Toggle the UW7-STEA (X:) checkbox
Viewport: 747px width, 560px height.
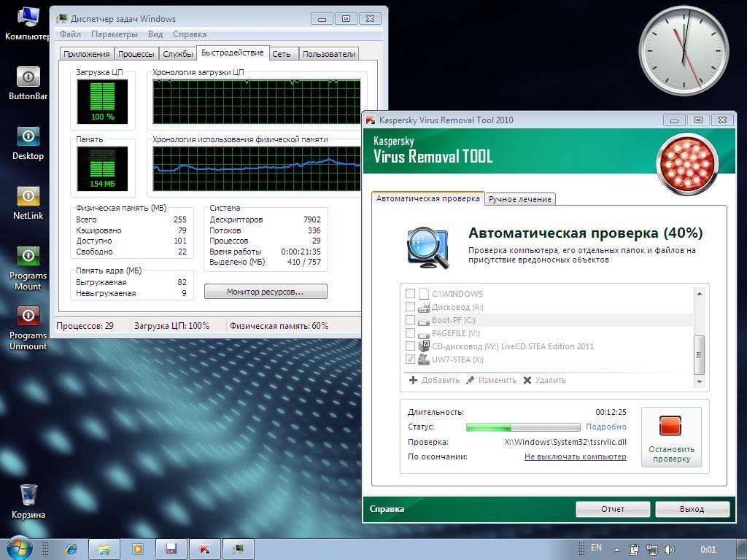coord(410,359)
